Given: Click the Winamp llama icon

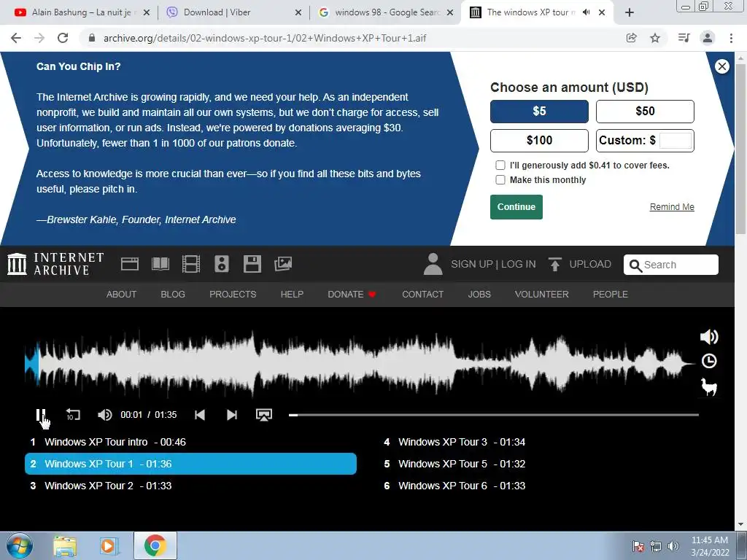Looking at the screenshot, I should click(x=709, y=386).
